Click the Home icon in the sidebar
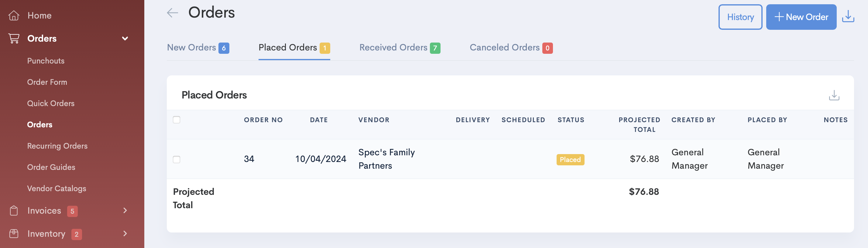This screenshot has width=868, height=248. (14, 15)
